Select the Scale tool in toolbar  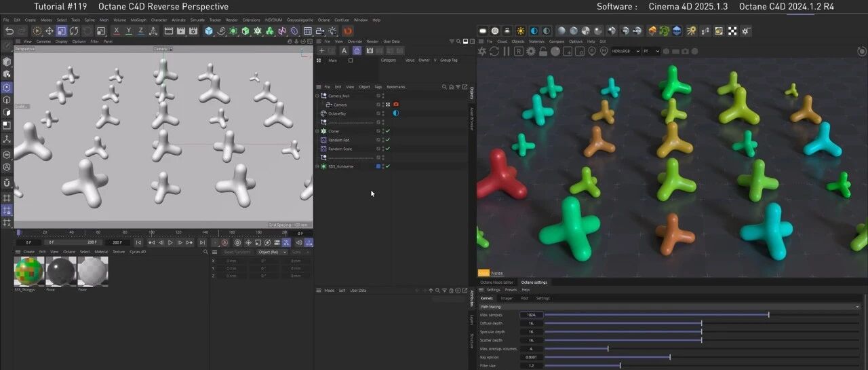(x=61, y=31)
